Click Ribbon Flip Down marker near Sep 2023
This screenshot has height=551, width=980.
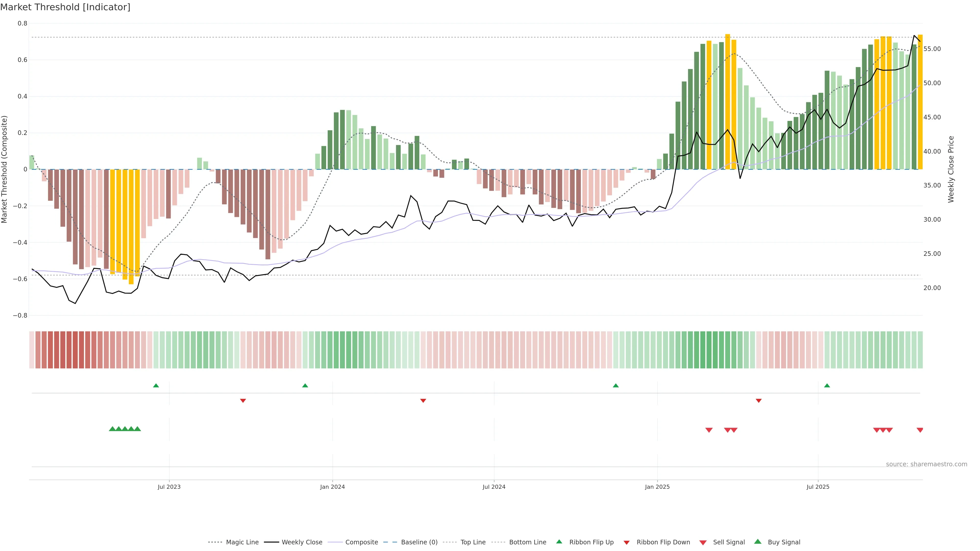(x=243, y=401)
